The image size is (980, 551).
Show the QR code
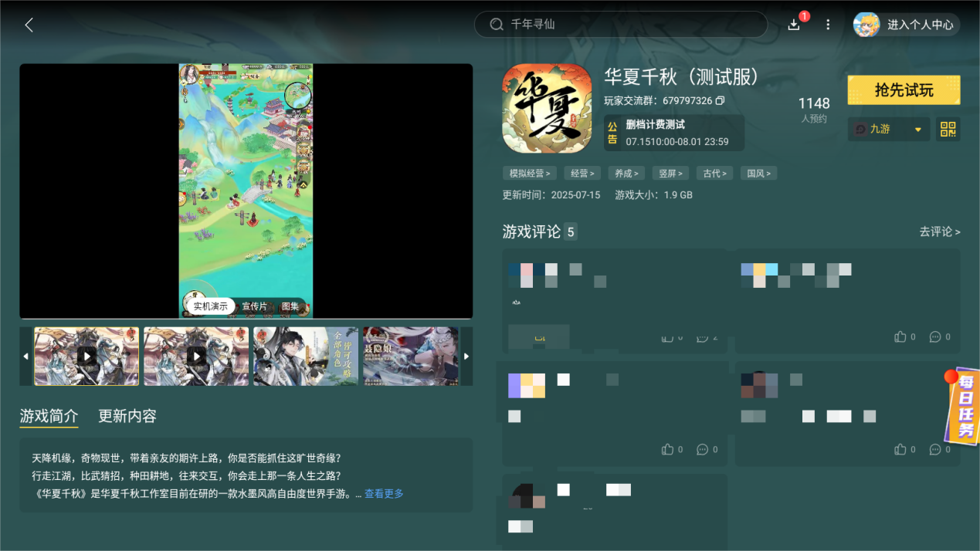click(x=948, y=129)
